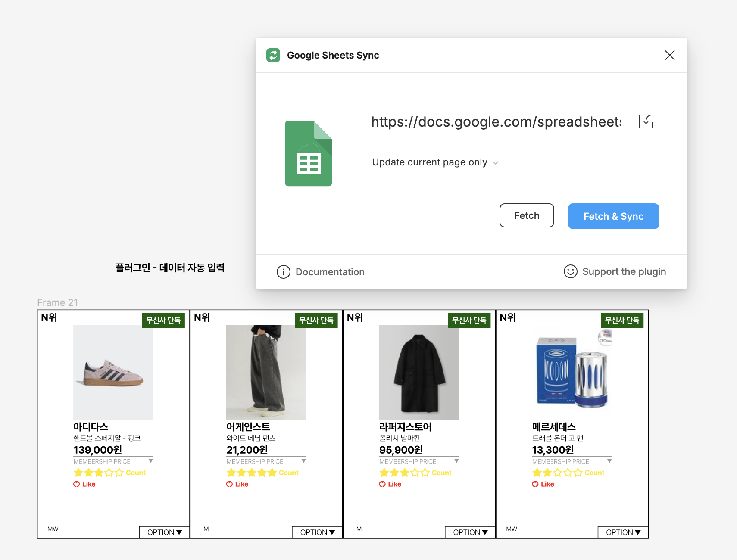Expand MEMBERSHIP PRICE arrow on the 메르세데스 card
This screenshot has width=737, height=560.
point(609,461)
